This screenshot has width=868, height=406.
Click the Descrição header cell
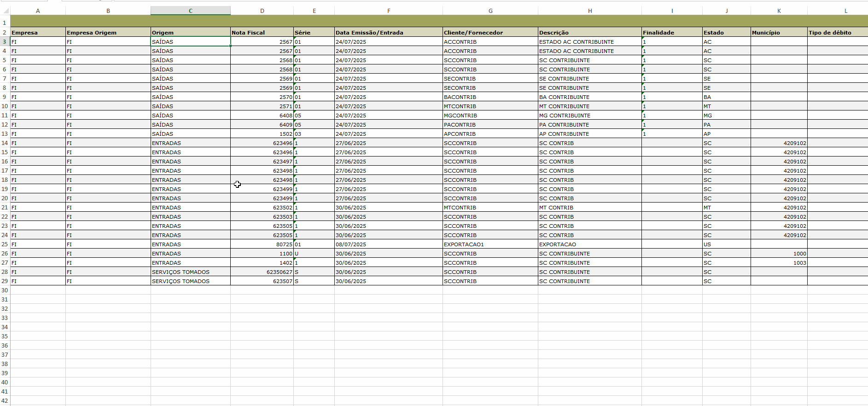(590, 33)
